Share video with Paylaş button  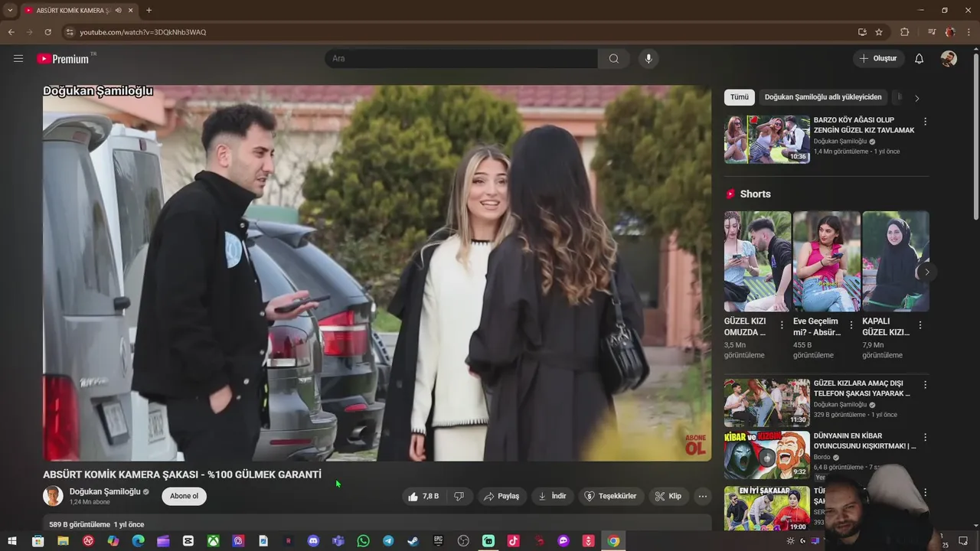coord(501,497)
